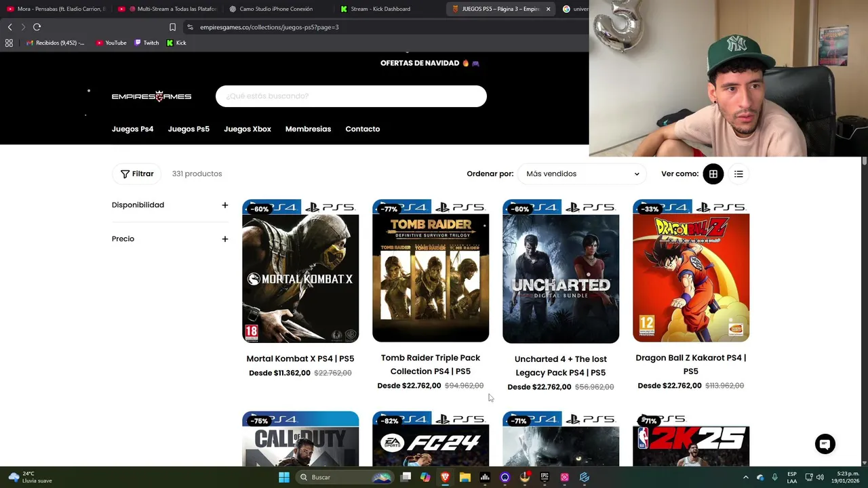Open volume control in tray
The width and height of the screenshot is (868, 488).
tap(821, 477)
